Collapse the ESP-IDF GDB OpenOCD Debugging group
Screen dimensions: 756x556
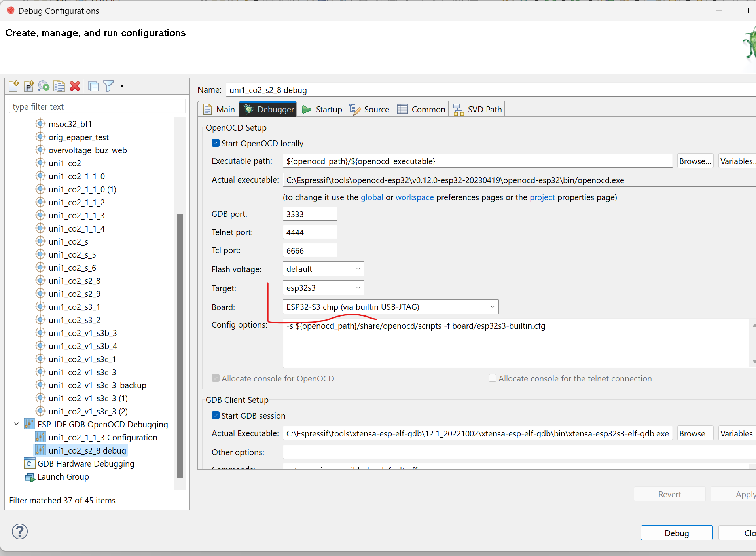(x=16, y=424)
